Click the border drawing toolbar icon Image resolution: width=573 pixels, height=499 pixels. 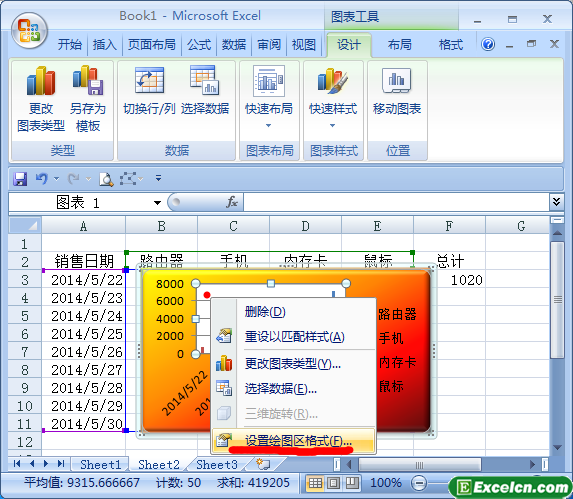point(128,179)
